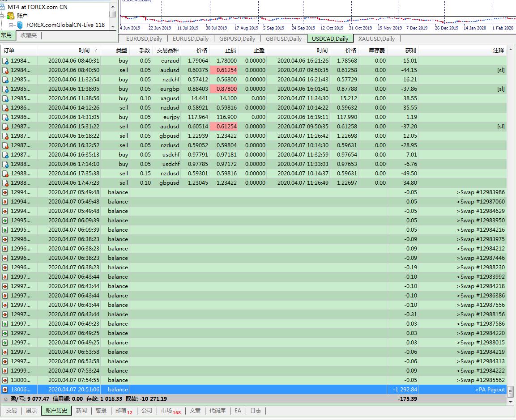This screenshot has width=516, height=420.
Task: Click the MT4 at FOREX.com CN icon
Action: tap(3, 7)
